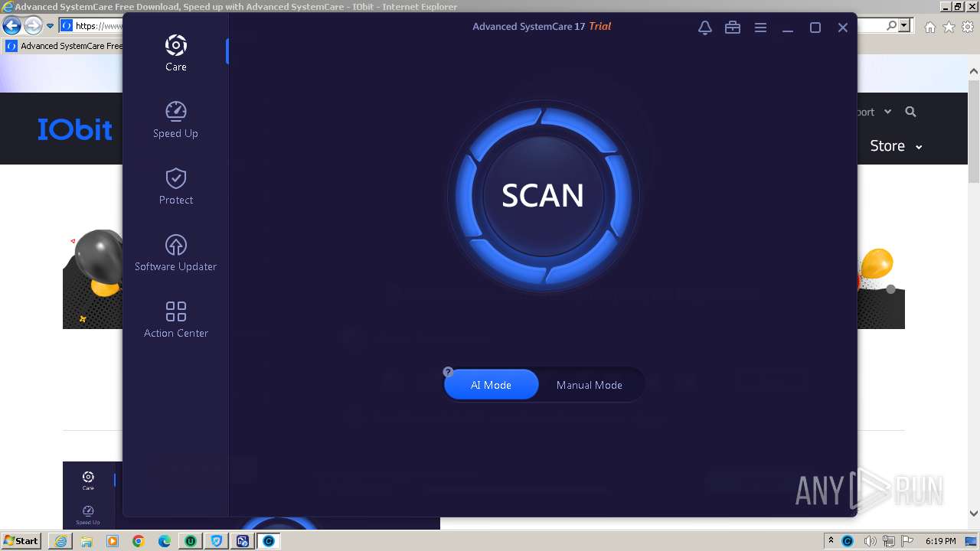Image resolution: width=980 pixels, height=551 pixels.
Task: Open the Speed Up section
Action: click(175, 119)
